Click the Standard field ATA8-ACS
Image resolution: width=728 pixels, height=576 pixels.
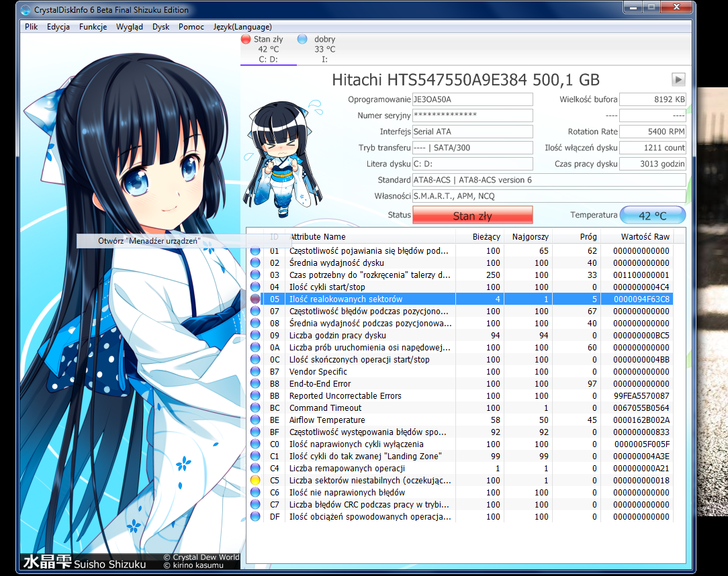click(x=549, y=180)
